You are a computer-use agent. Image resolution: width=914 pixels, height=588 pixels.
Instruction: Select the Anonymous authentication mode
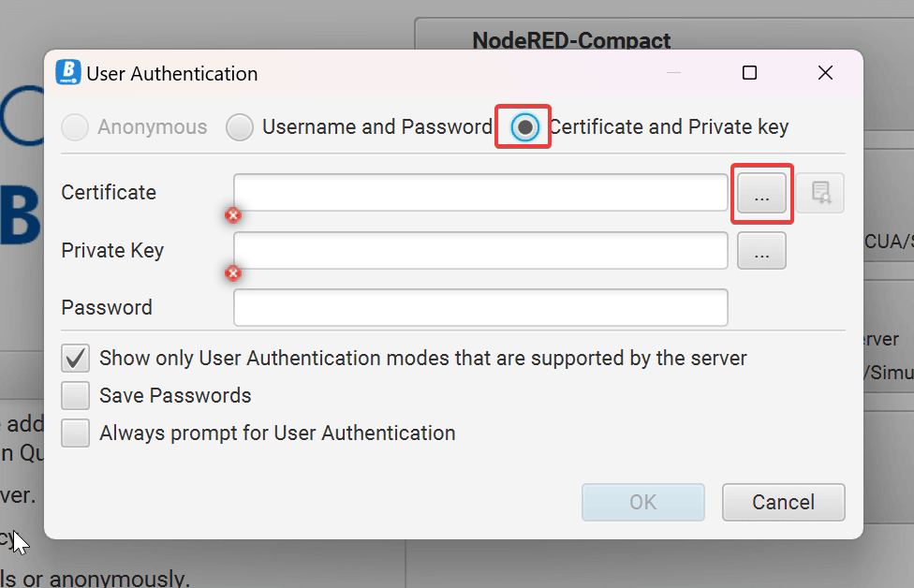point(74,127)
